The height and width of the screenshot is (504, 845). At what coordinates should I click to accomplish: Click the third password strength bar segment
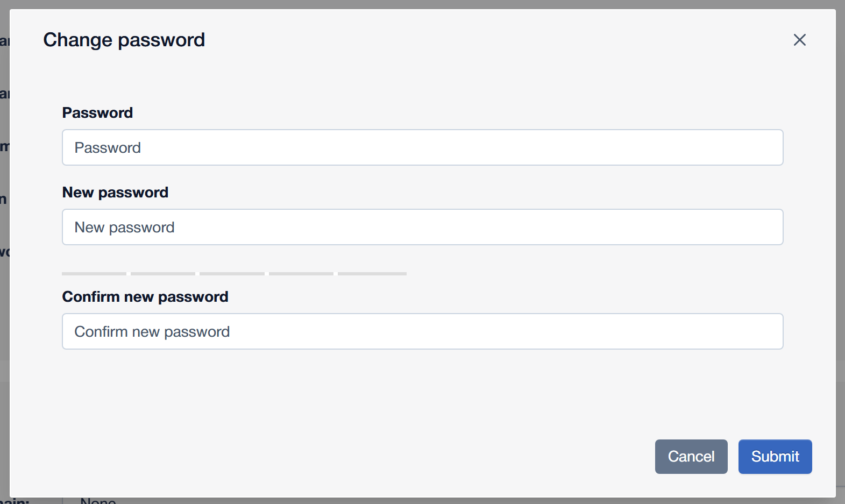point(232,274)
